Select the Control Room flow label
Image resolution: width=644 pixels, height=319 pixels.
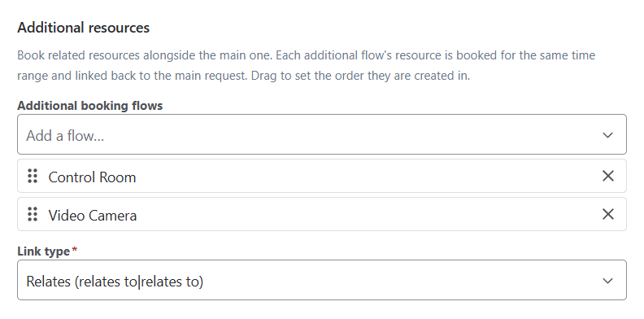pyautogui.click(x=92, y=177)
